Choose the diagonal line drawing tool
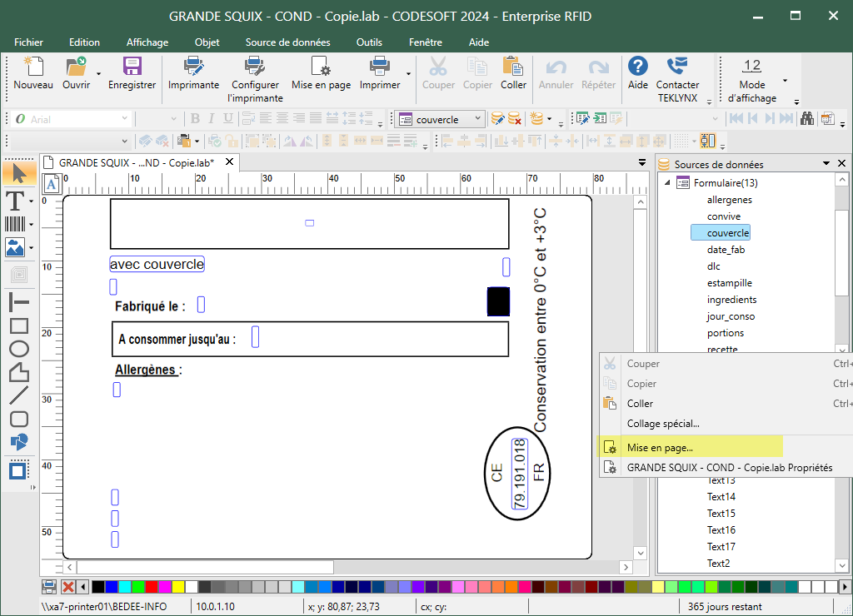The image size is (853, 616). [x=18, y=396]
